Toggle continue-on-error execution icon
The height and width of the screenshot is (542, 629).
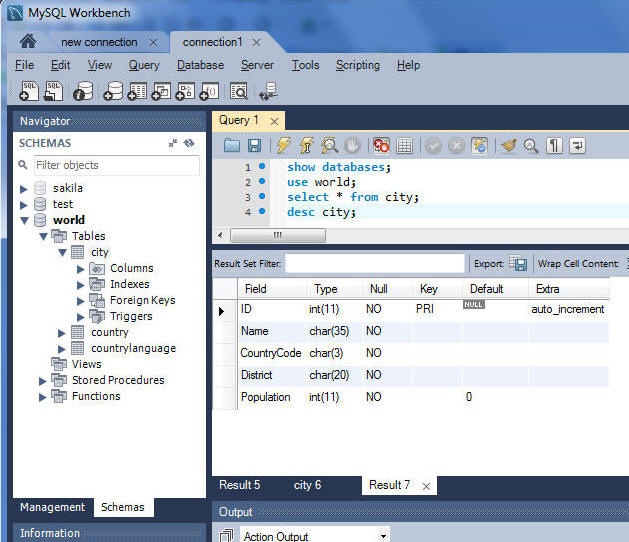pyautogui.click(x=381, y=146)
